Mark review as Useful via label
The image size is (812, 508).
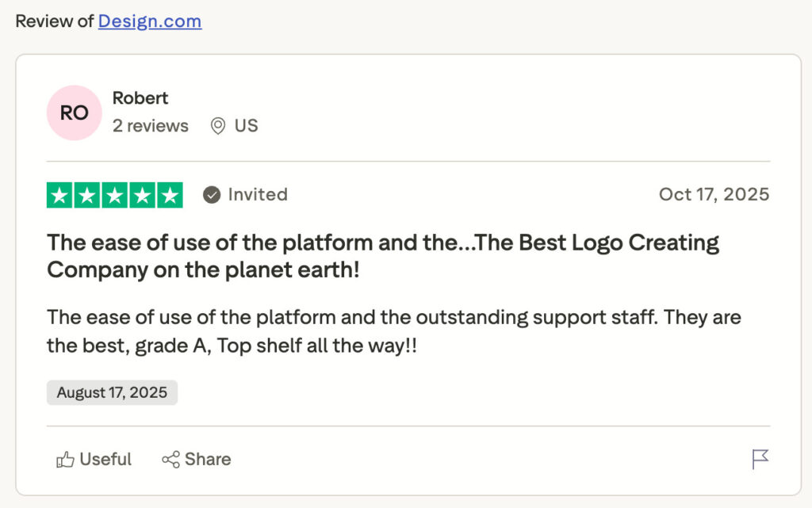pyautogui.click(x=105, y=460)
